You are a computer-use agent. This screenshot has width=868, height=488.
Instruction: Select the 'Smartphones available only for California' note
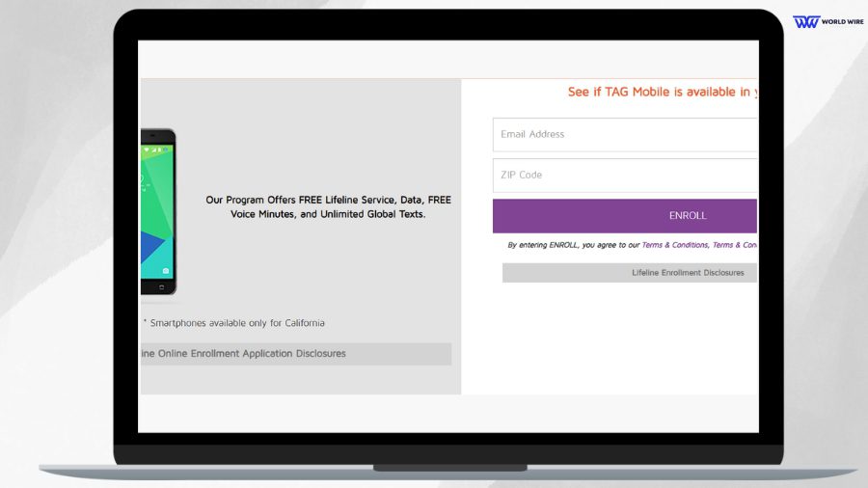[x=234, y=322]
